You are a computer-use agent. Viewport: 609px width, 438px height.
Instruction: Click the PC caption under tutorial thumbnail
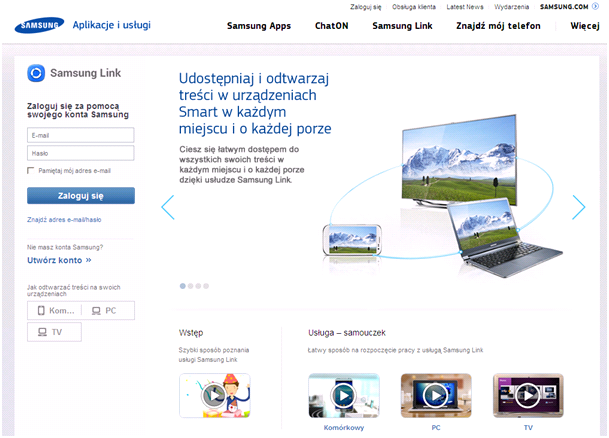[x=436, y=428]
